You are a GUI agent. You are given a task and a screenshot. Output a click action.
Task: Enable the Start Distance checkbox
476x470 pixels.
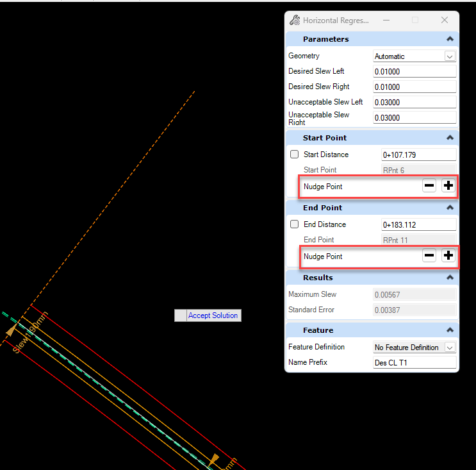(x=294, y=155)
